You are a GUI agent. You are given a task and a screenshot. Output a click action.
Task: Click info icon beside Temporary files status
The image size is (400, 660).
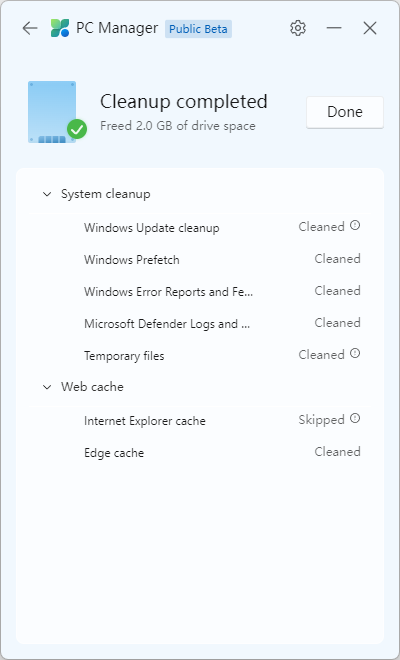[x=355, y=354]
